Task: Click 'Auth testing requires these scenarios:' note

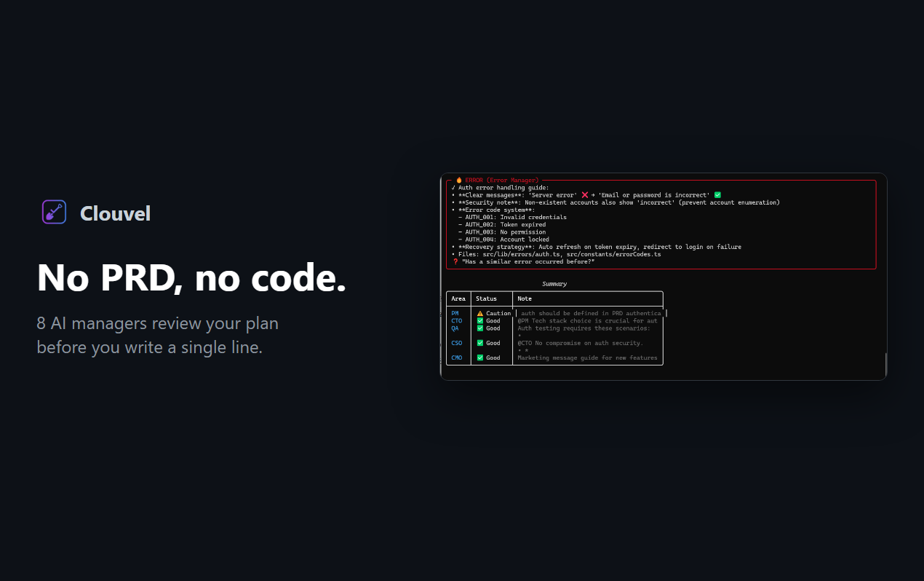Action: (x=584, y=328)
